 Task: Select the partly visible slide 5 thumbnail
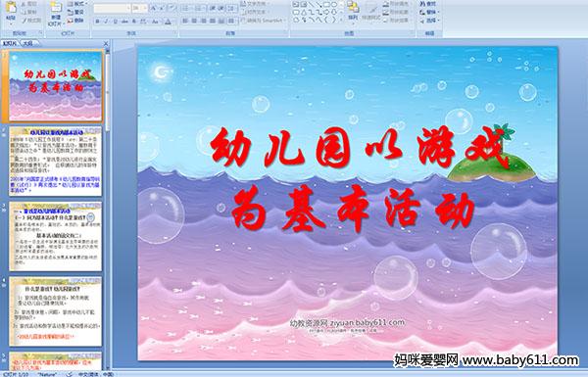click(56, 361)
